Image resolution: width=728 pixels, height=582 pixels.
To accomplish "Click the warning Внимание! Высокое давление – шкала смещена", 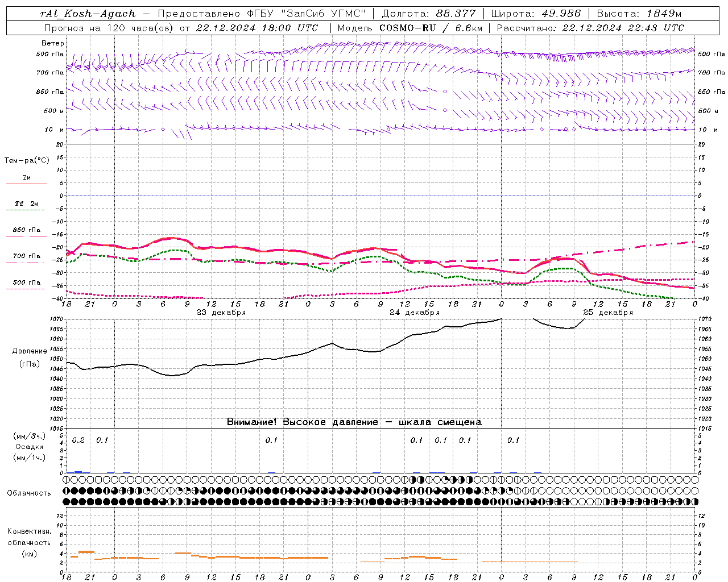I will (354, 422).
